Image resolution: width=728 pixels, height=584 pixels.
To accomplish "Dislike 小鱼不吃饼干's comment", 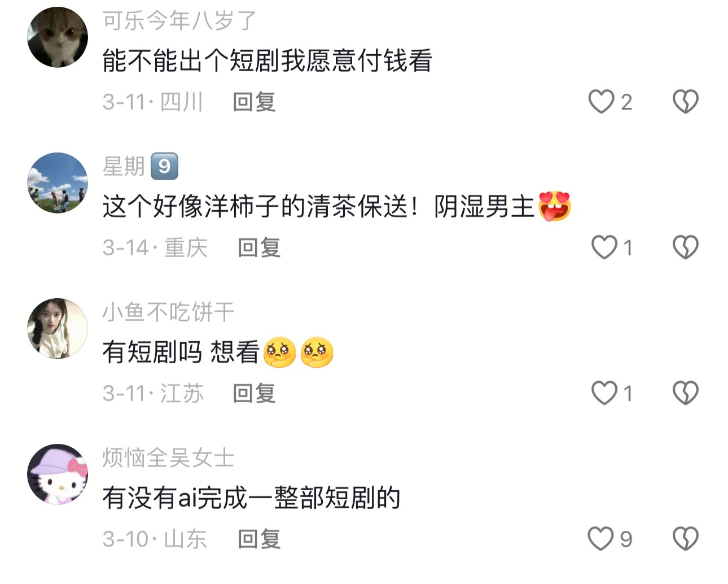I will pos(685,393).
